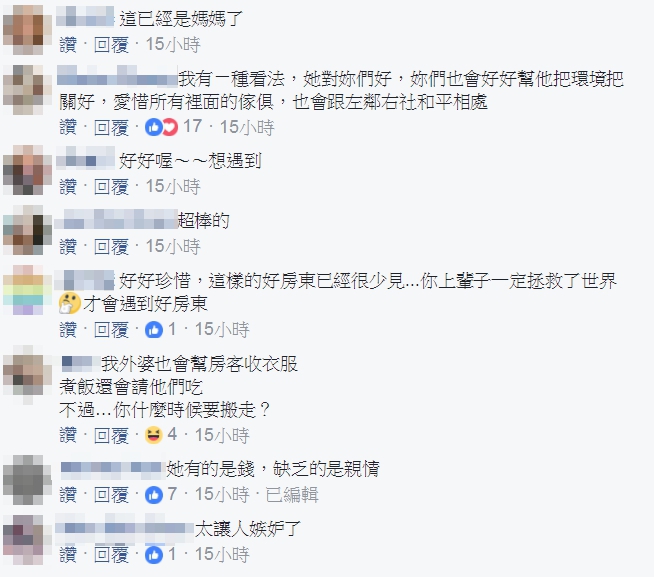The image size is (654, 577).
Task: Click thumbs-up icon on 好好珍惜 comment
Action: [153, 330]
